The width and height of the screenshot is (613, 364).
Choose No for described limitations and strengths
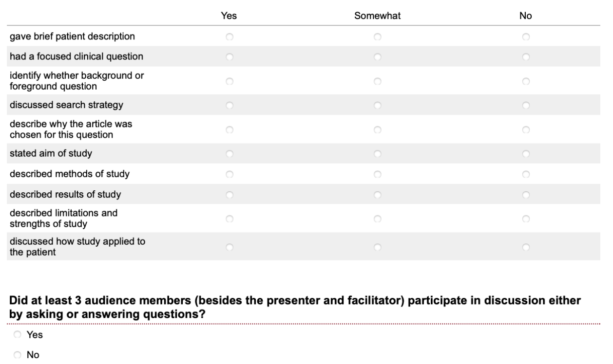[525, 219]
